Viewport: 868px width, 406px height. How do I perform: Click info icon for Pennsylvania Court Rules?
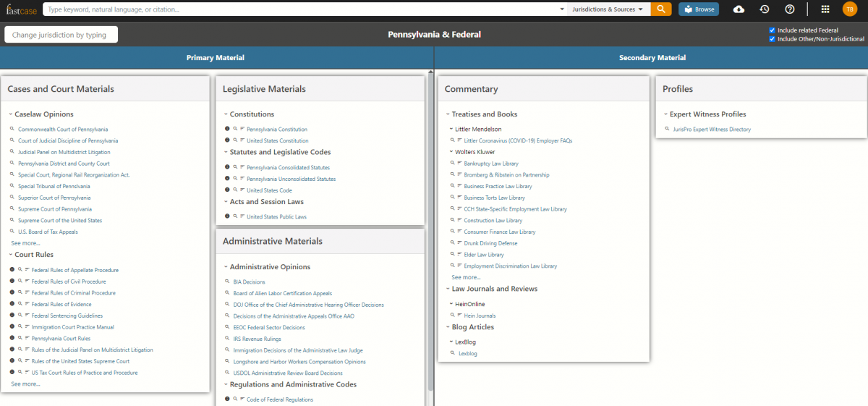coord(12,339)
